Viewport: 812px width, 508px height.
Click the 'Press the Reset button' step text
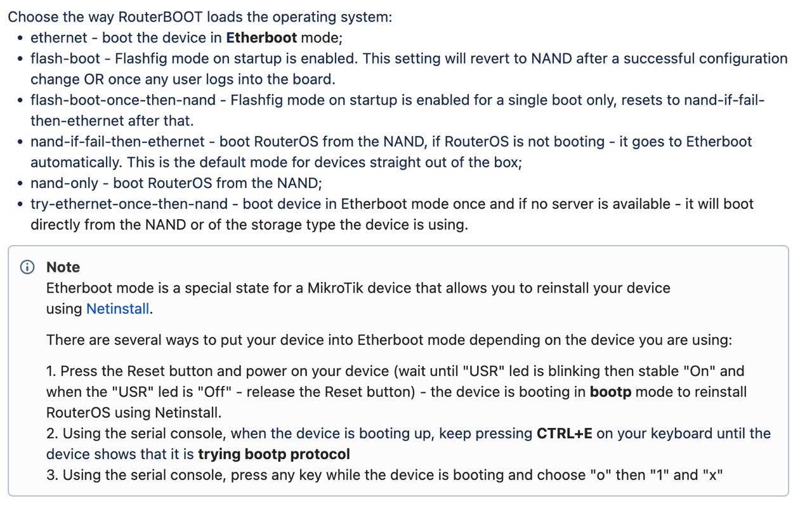[396, 392]
